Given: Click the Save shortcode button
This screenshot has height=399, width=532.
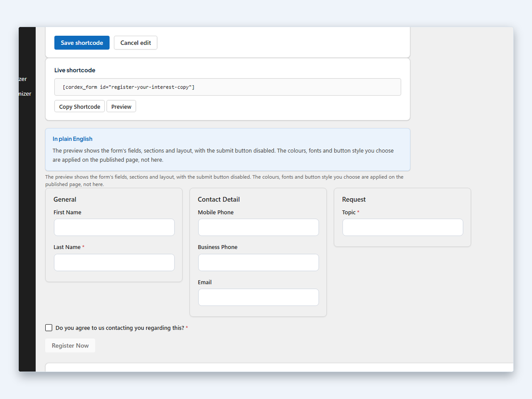Looking at the screenshot, I should pyautogui.click(x=82, y=43).
